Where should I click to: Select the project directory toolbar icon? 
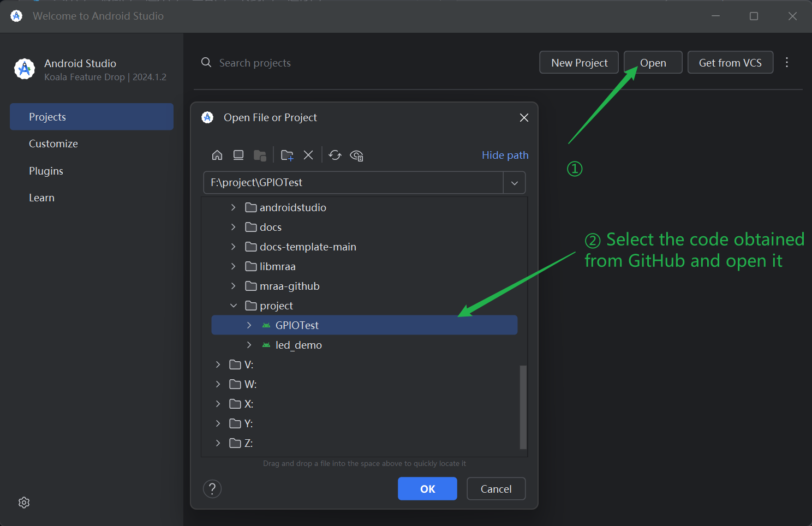(x=260, y=156)
